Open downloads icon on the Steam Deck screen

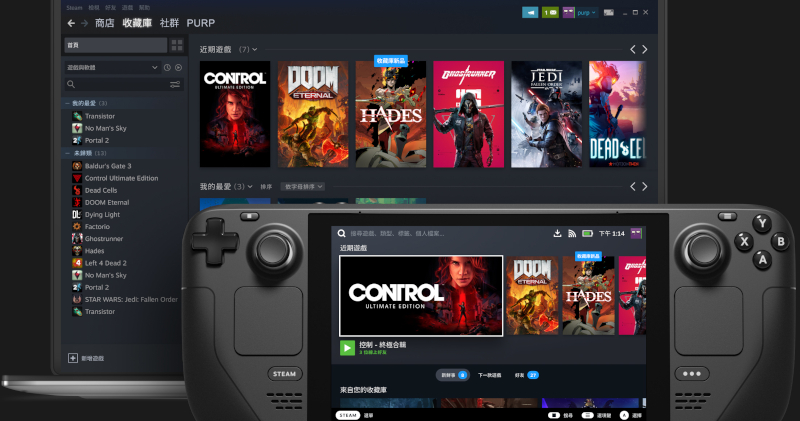[557, 233]
